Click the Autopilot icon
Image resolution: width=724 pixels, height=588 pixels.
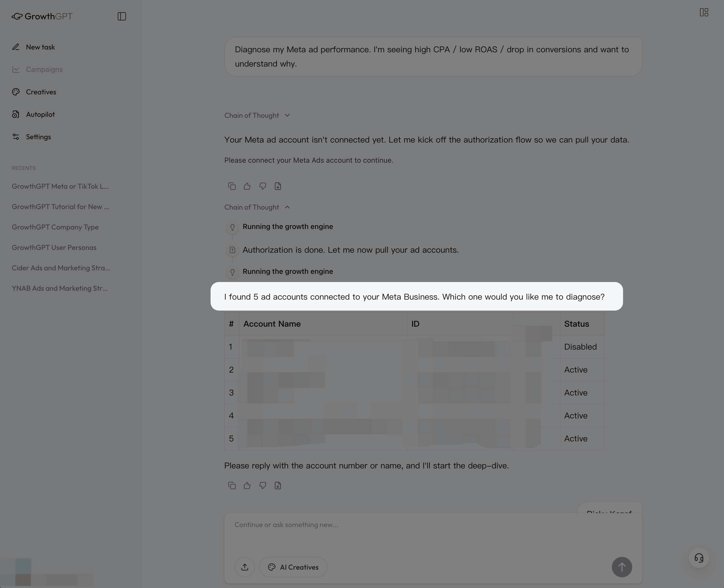16,114
